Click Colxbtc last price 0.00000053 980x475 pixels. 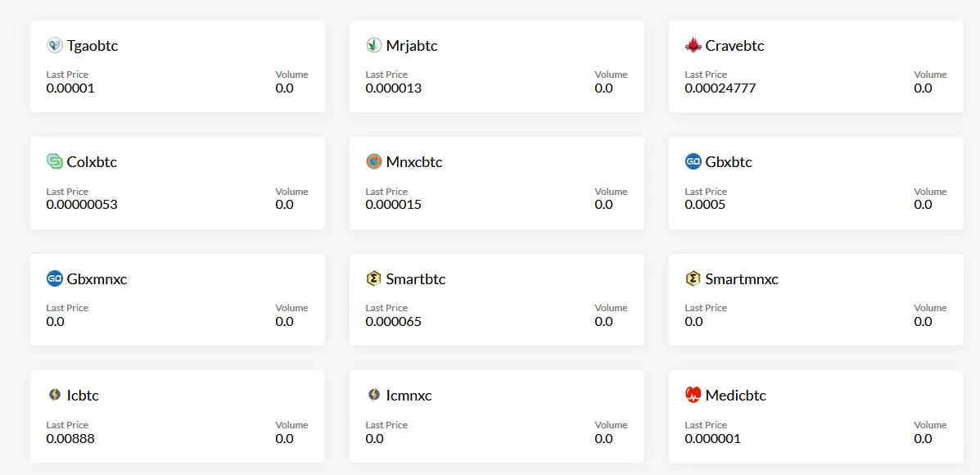82,205
